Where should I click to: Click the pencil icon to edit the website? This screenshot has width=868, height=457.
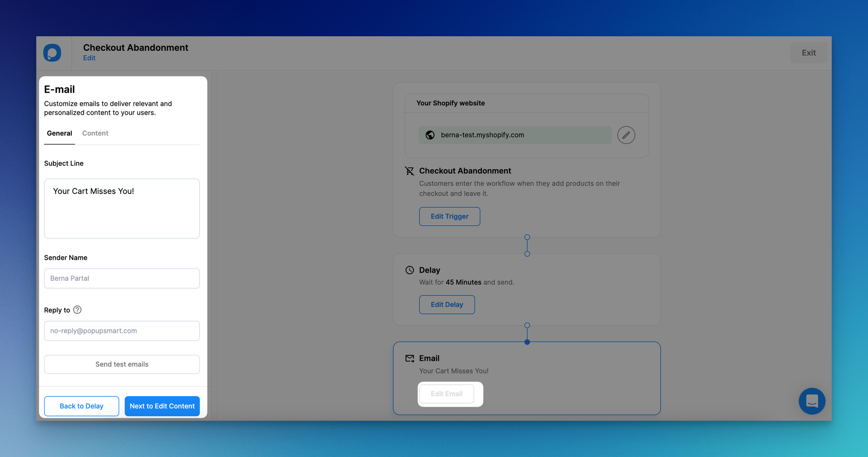click(626, 135)
